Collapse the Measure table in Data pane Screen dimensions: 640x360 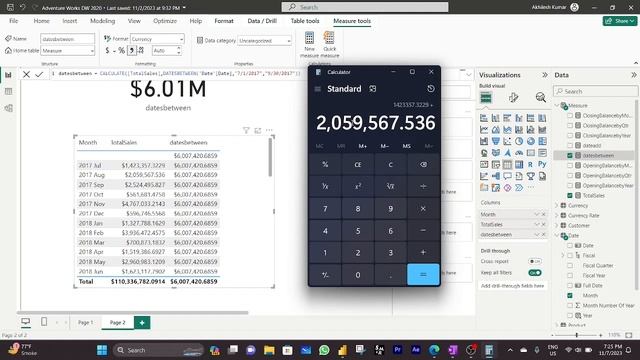click(x=557, y=105)
